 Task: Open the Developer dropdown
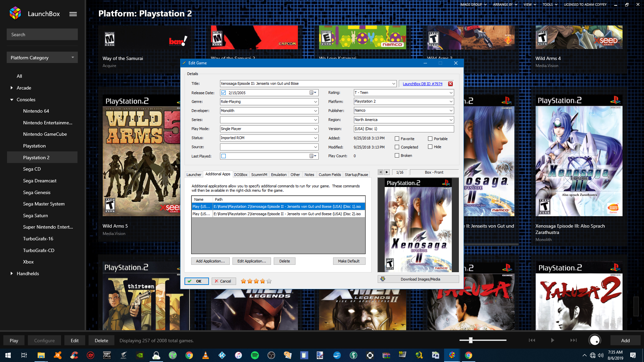(x=316, y=111)
